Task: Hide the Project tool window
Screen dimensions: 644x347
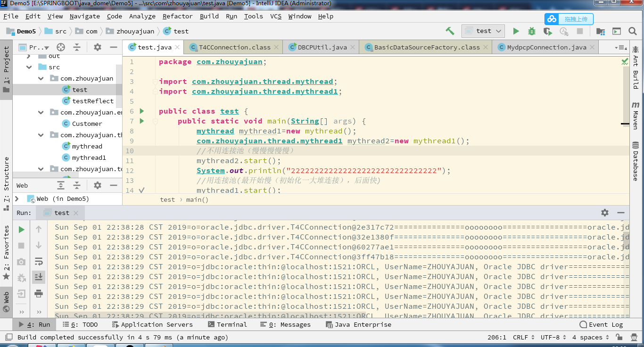Action: (113, 47)
